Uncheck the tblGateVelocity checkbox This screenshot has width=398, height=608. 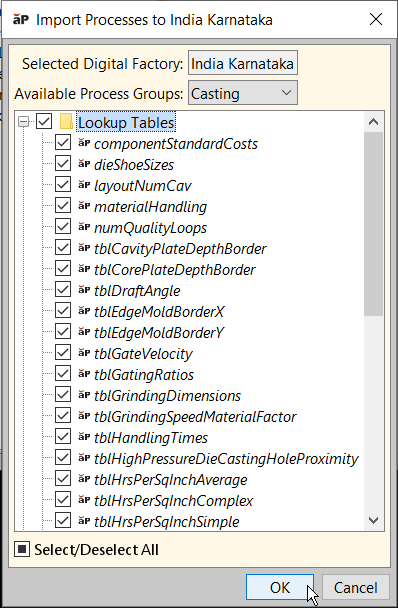[x=63, y=352]
